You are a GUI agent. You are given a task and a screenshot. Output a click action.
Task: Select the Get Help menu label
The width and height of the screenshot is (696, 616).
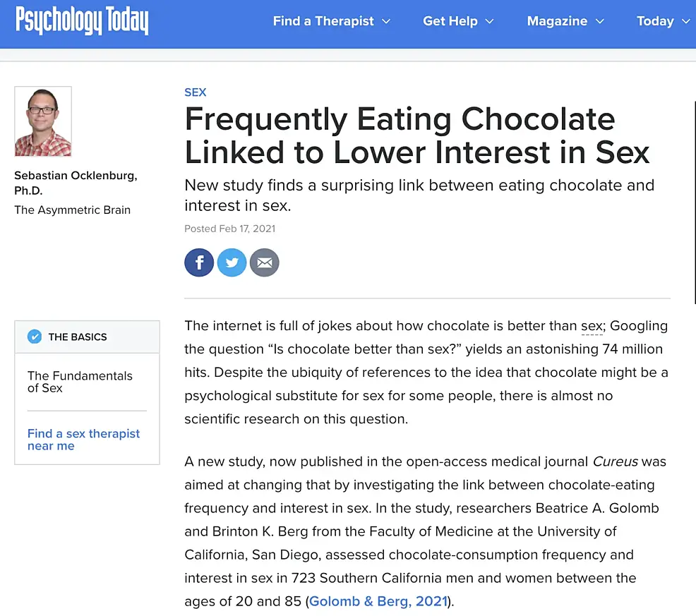coord(450,21)
